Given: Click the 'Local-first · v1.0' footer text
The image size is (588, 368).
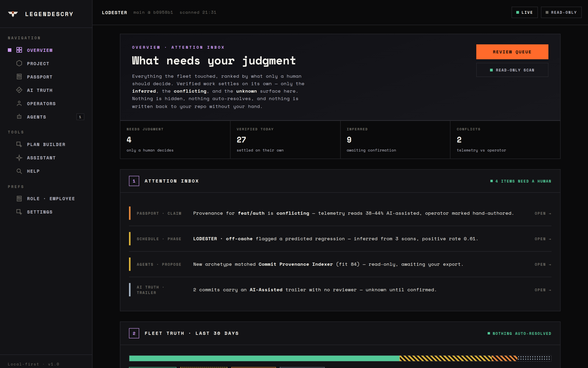Looking at the screenshot, I should (33, 364).
